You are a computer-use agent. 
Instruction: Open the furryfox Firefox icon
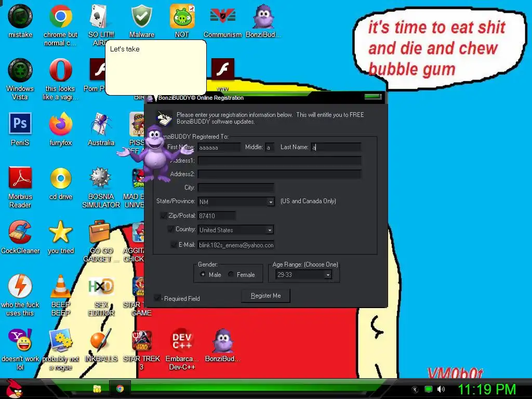tap(60, 129)
